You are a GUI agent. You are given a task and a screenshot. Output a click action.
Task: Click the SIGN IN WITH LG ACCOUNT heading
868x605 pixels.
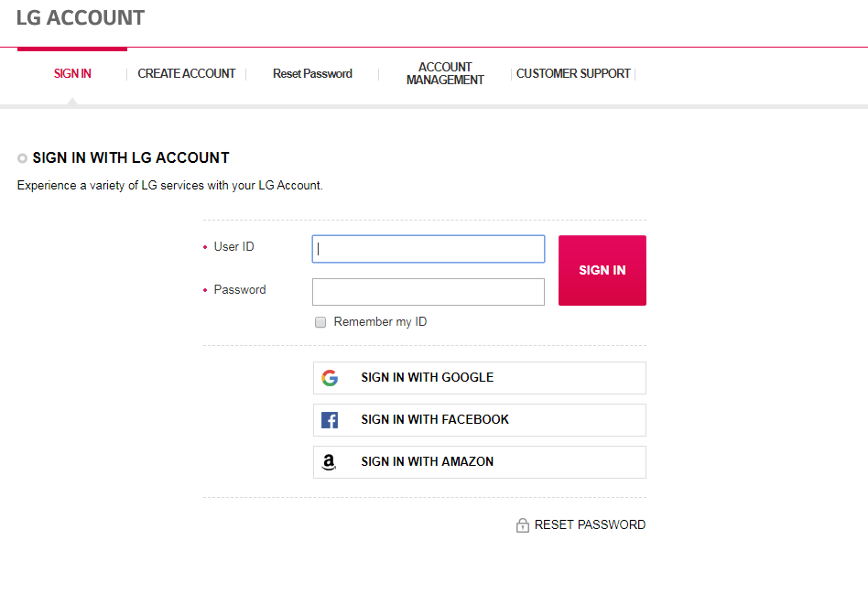[131, 157]
